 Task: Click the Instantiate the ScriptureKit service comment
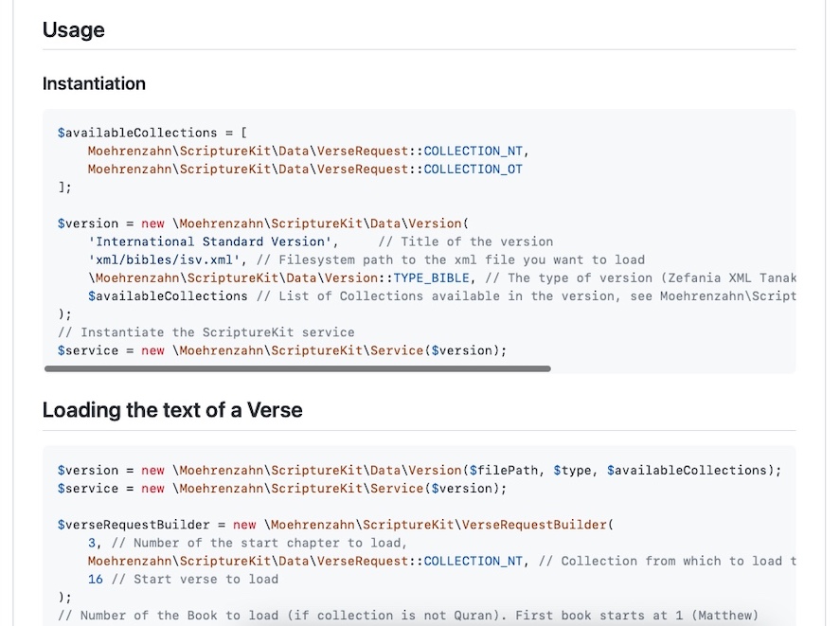[206, 332]
